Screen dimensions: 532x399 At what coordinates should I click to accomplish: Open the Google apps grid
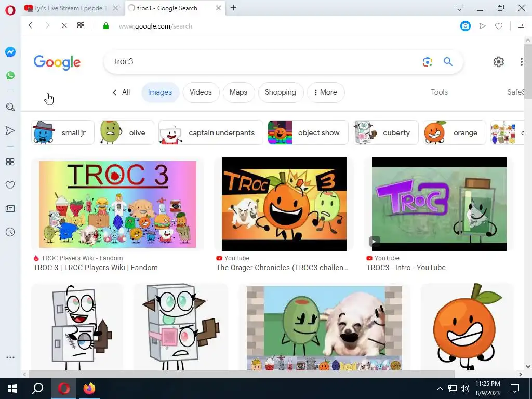point(522,62)
